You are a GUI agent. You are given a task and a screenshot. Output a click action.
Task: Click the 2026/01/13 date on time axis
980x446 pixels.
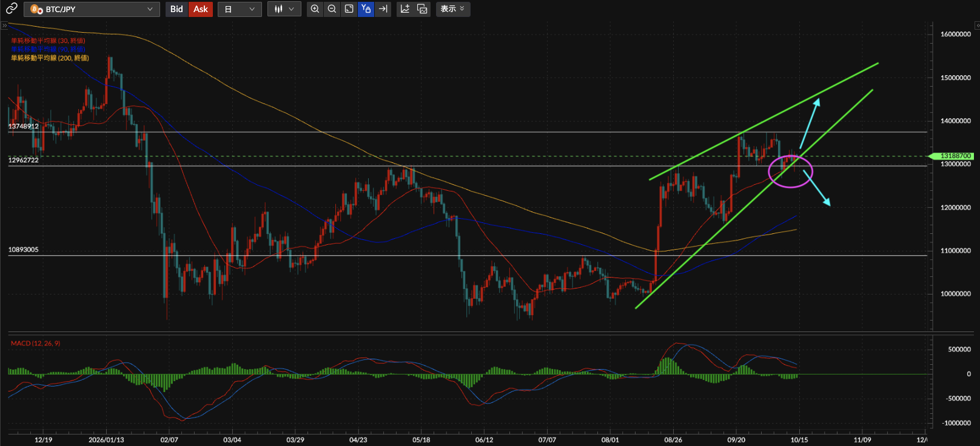point(106,439)
